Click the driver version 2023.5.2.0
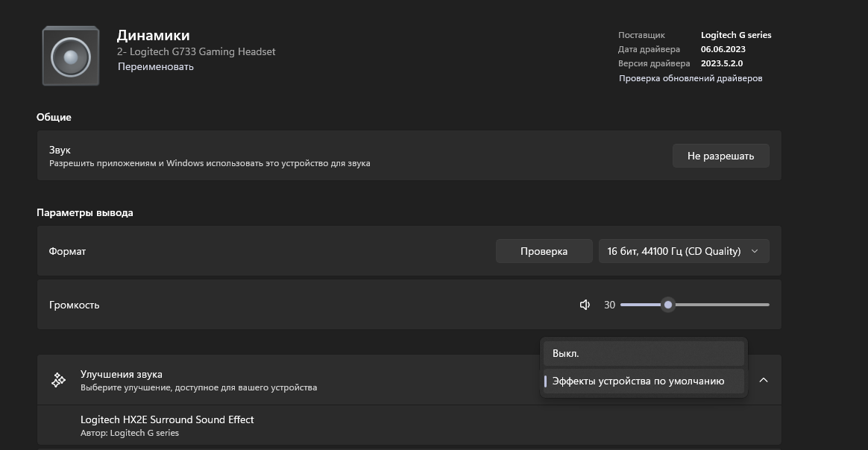Image resolution: width=868 pixels, height=450 pixels. click(722, 63)
